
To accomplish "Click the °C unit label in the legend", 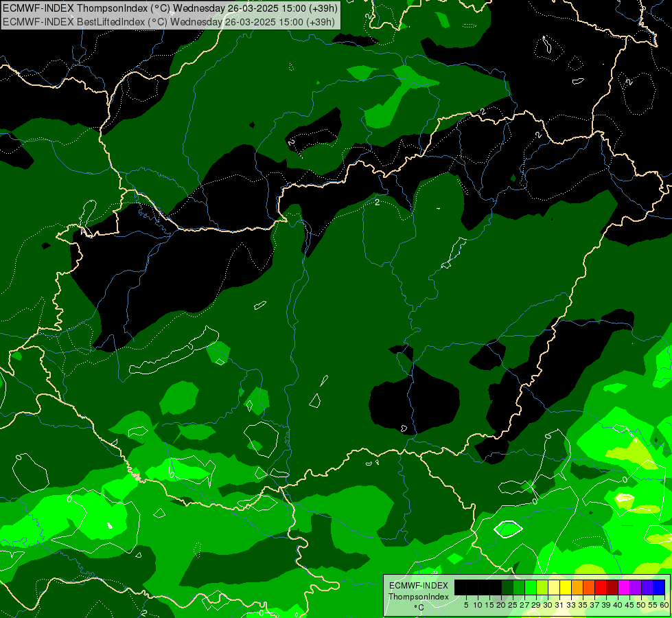I will click(419, 608).
